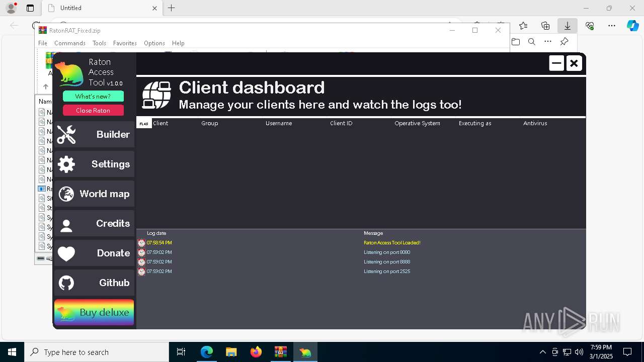The image size is (644, 362).
Task: Open the Builder section in Raton sidebar
Action: (x=94, y=135)
